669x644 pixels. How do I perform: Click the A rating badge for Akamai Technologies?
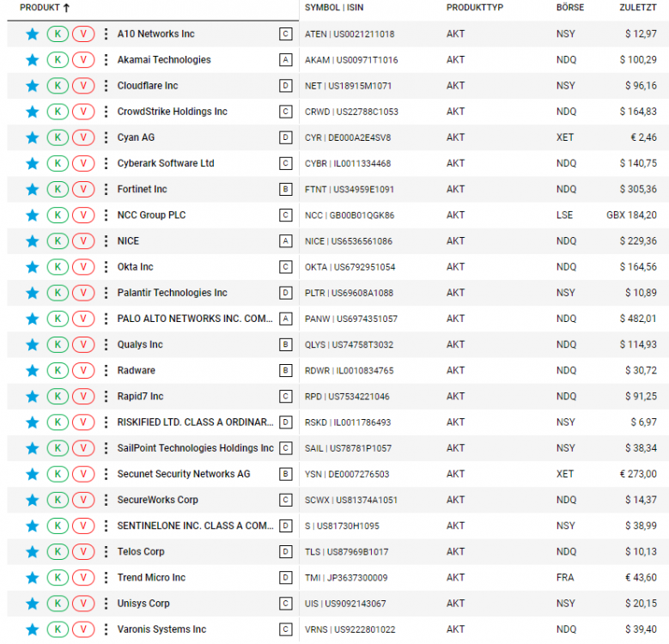(285, 60)
